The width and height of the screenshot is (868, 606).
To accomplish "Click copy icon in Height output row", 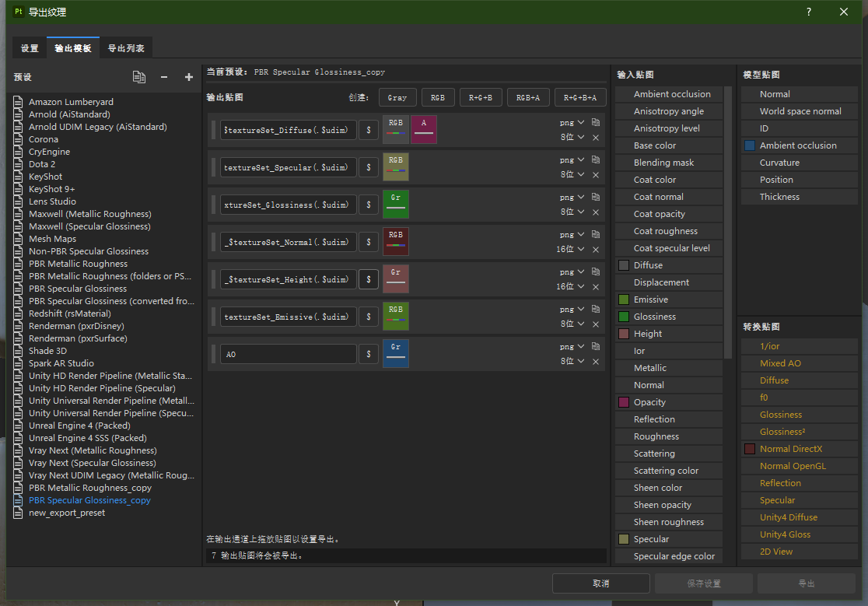I will point(596,271).
